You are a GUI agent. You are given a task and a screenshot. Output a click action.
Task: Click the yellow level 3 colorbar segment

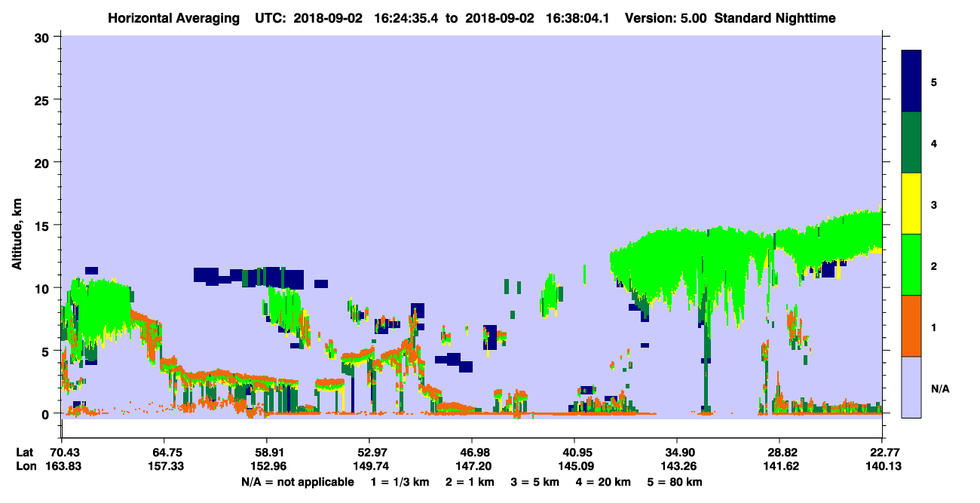click(911, 204)
